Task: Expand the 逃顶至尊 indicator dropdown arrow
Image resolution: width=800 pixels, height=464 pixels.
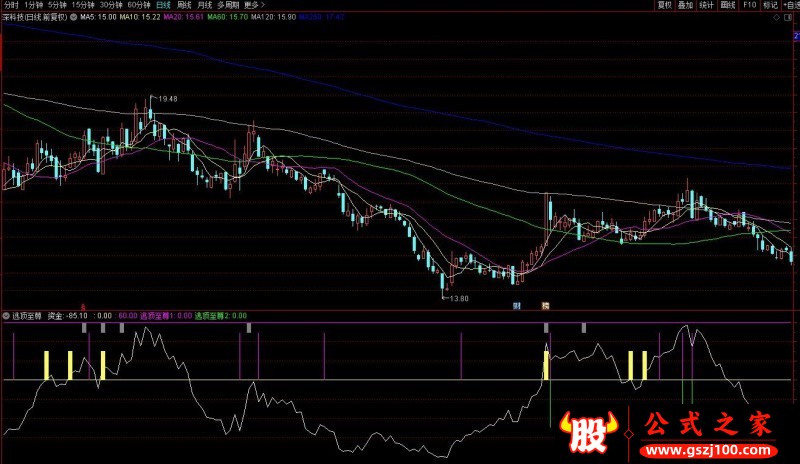Action: coord(7,315)
